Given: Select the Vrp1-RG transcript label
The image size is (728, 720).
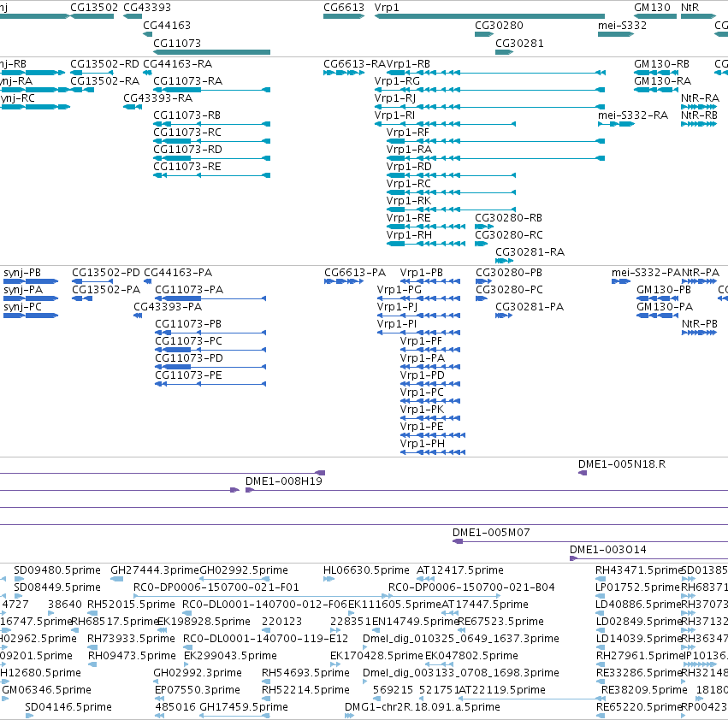Looking at the screenshot, I should pos(397,80).
